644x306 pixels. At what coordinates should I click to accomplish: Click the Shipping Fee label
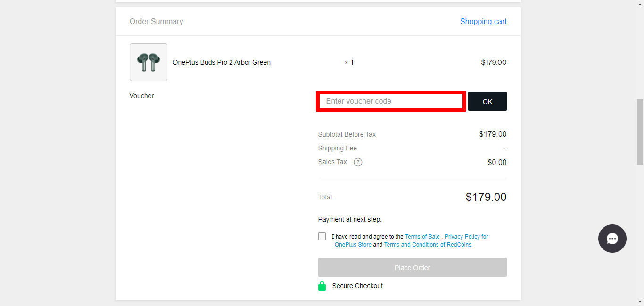pos(338,148)
